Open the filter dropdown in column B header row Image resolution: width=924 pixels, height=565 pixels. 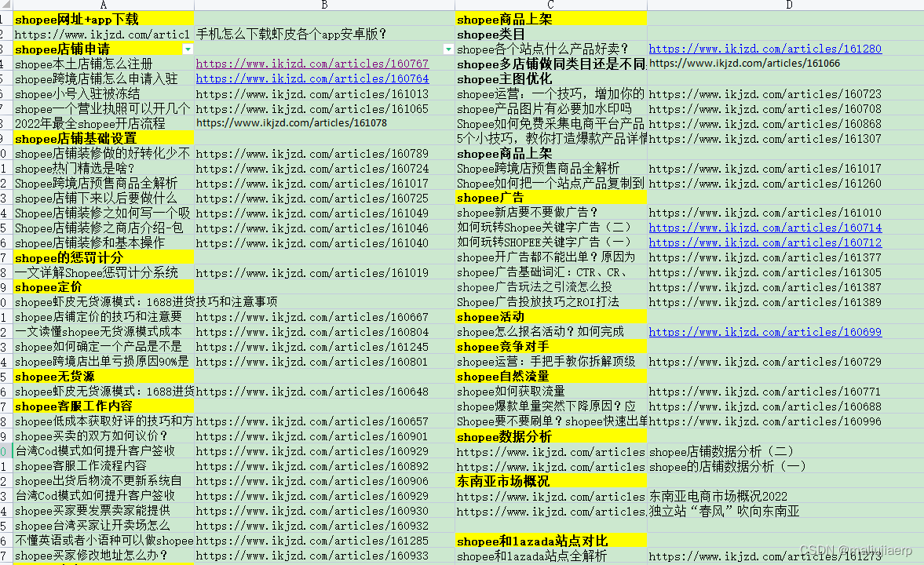(x=447, y=49)
